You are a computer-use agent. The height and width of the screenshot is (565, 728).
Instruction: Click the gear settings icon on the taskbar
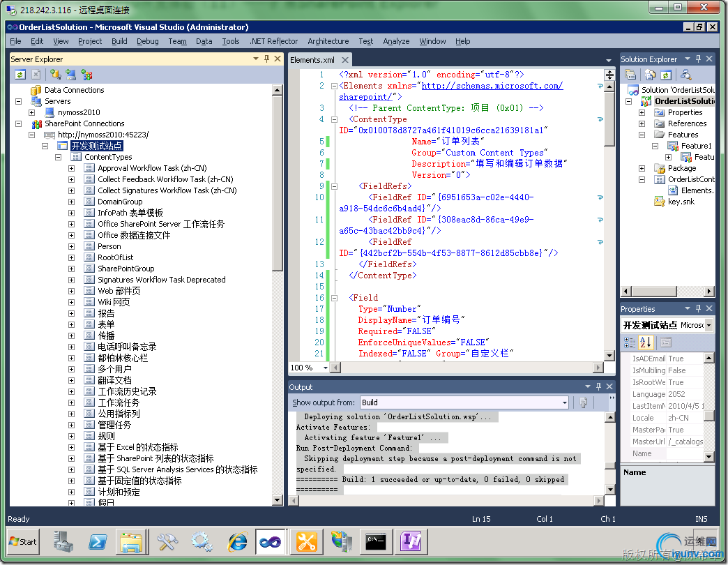[202, 542]
